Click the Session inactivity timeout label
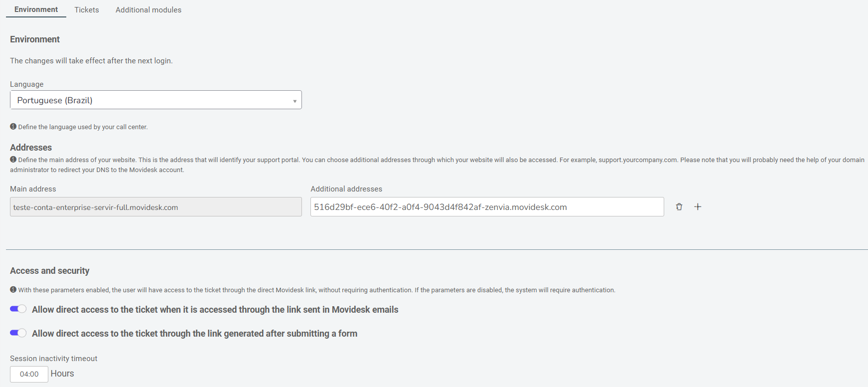 tap(54, 359)
